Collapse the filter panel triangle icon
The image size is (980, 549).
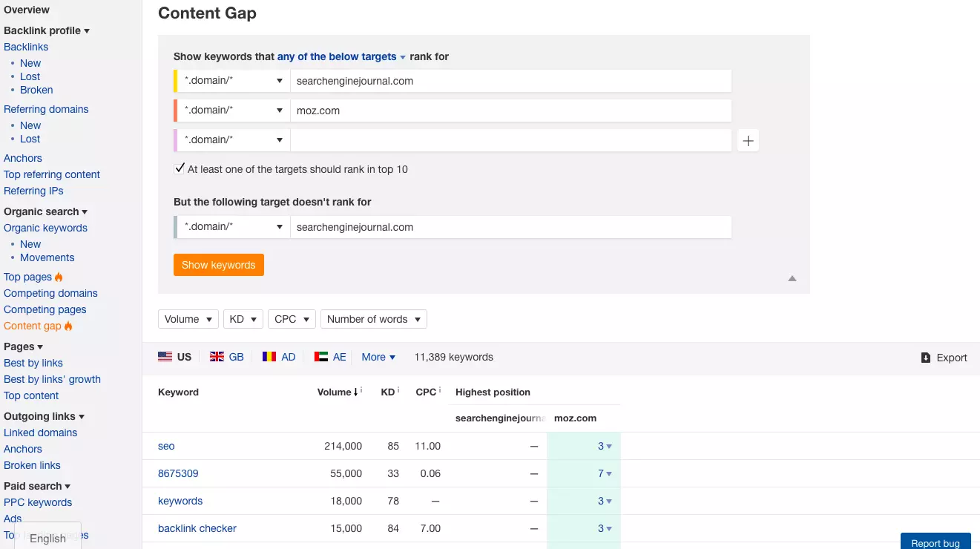tap(792, 278)
